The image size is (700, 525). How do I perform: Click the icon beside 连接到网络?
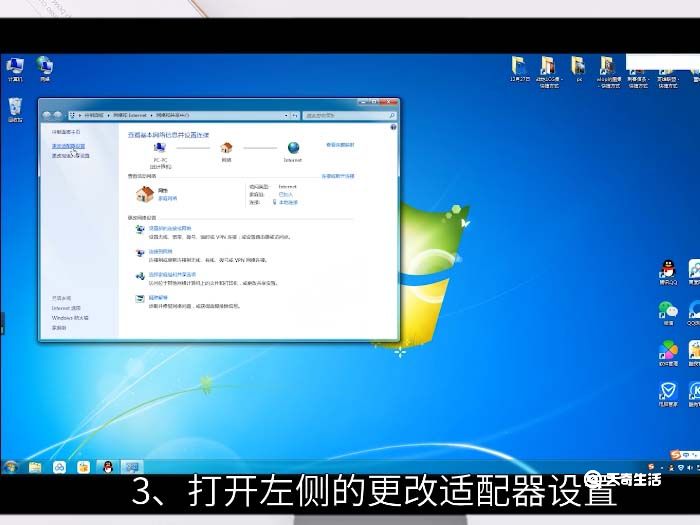[x=140, y=253]
